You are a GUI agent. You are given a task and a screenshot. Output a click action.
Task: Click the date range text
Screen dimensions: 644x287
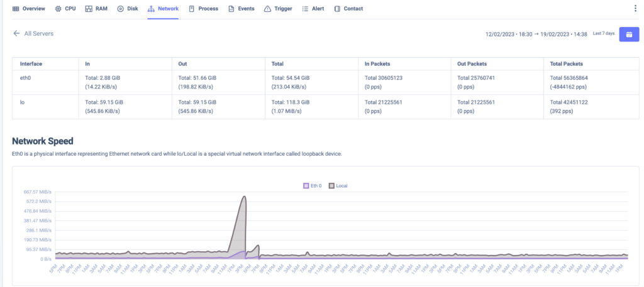click(536, 34)
